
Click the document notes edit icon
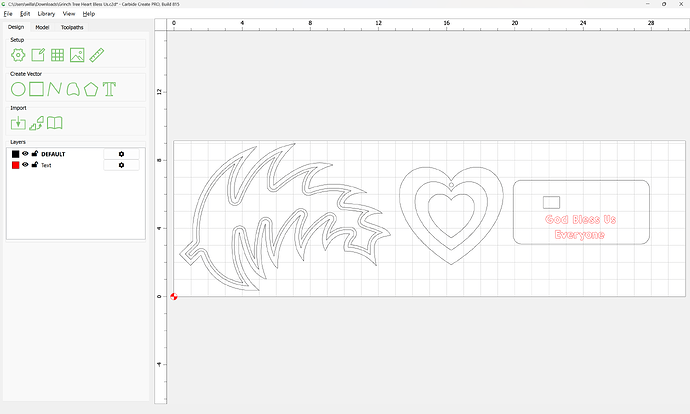pos(38,55)
